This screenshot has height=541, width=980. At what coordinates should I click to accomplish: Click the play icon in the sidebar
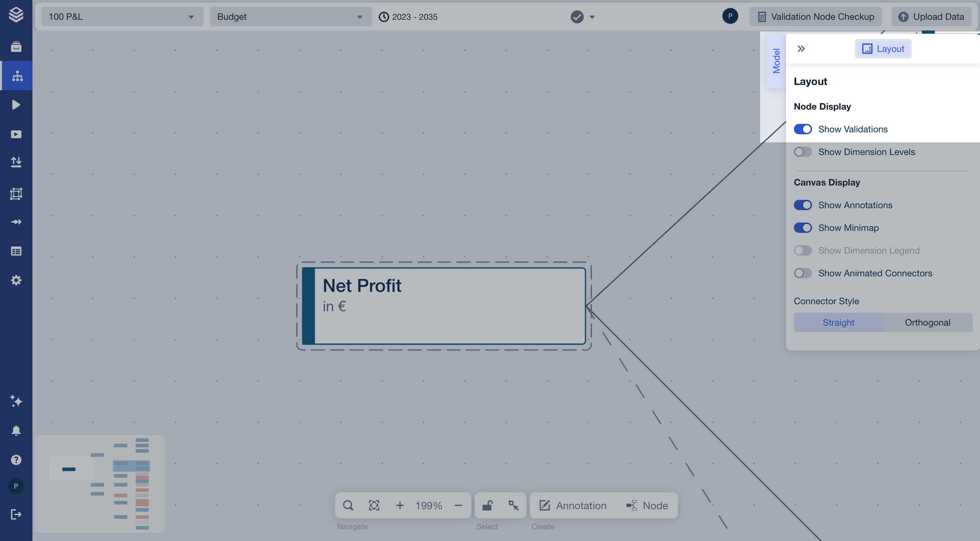click(16, 105)
